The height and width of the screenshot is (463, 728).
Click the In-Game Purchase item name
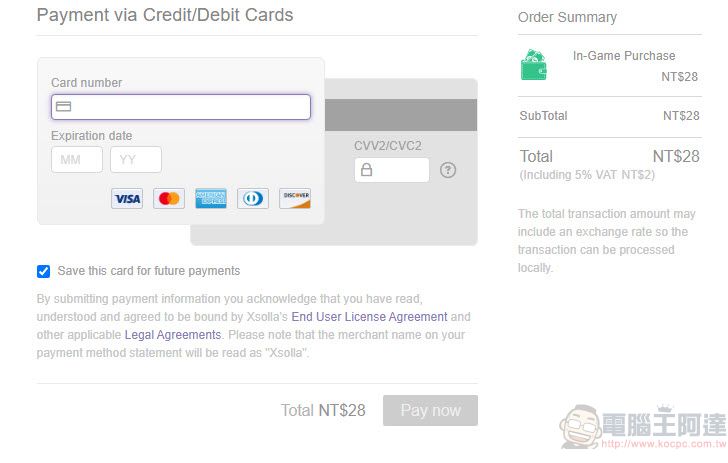(x=624, y=56)
